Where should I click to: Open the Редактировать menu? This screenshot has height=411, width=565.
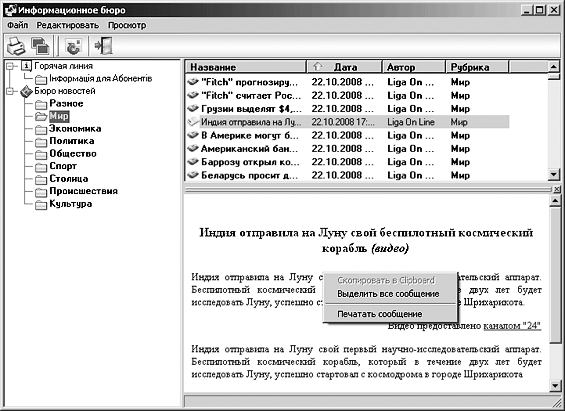tap(68, 25)
